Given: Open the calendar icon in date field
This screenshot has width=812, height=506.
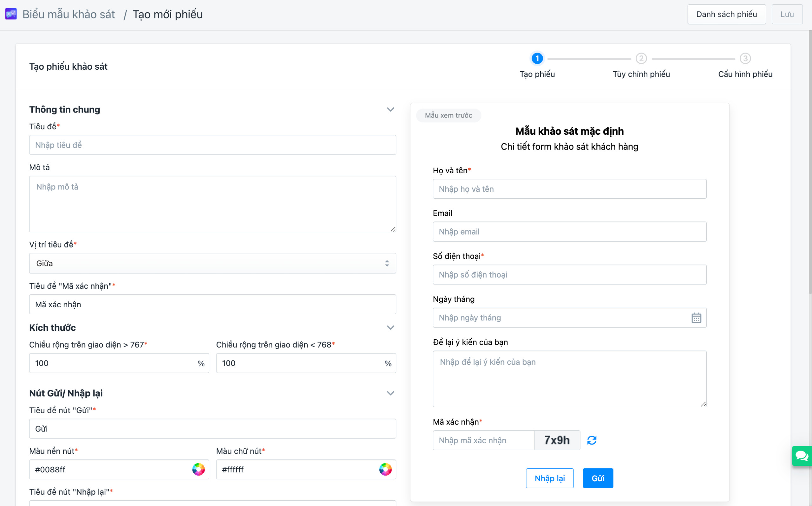Looking at the screenshot, I should coord(696,317).
